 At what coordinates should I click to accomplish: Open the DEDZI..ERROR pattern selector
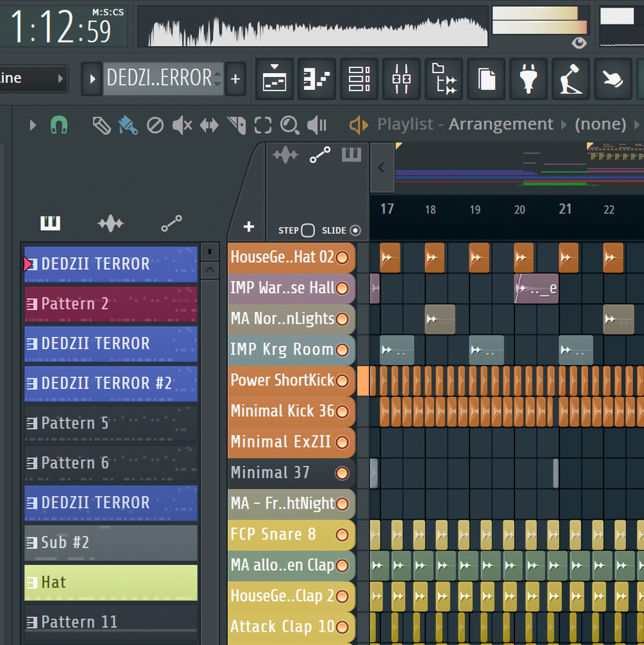pyautogui.click(x=163, y=79)
